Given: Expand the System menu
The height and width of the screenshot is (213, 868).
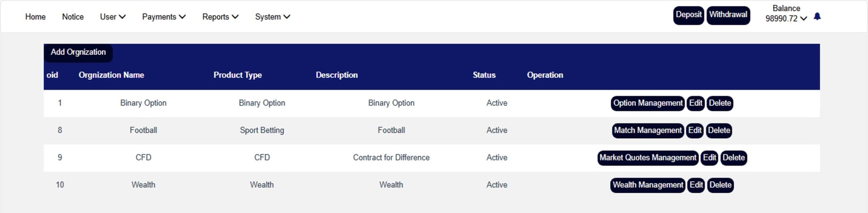Looking at the screenshot, I should click(272, 17).
